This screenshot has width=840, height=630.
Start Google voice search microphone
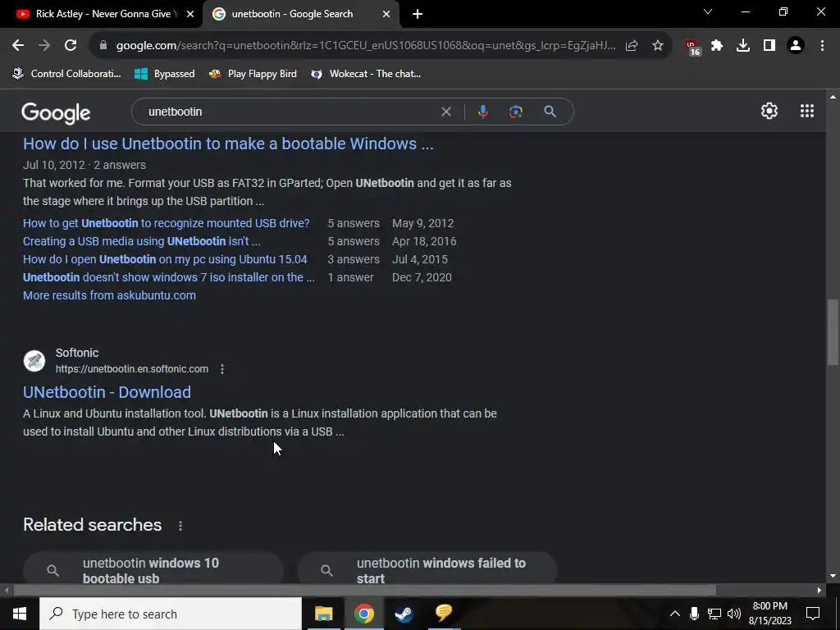(x=482, y=112)
